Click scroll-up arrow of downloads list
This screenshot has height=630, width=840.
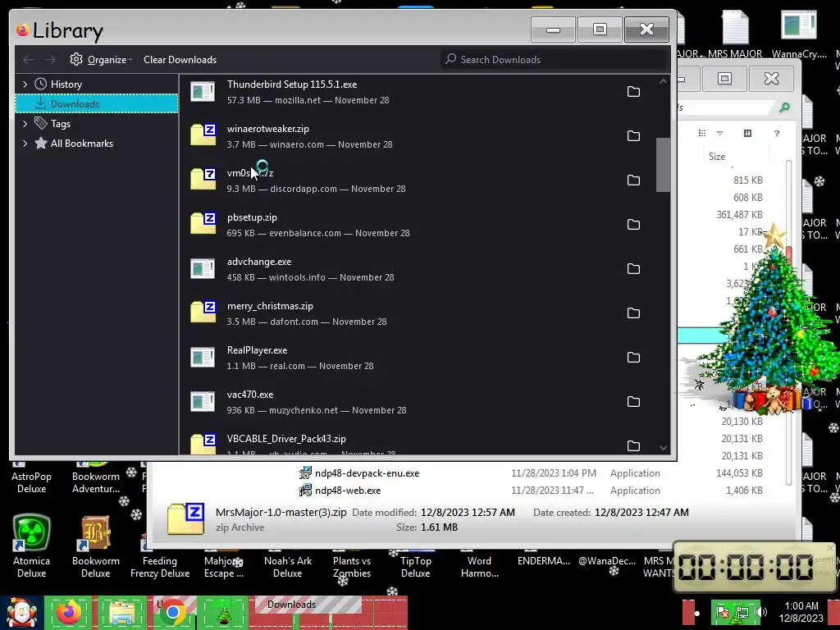click(x=663, y=81)
